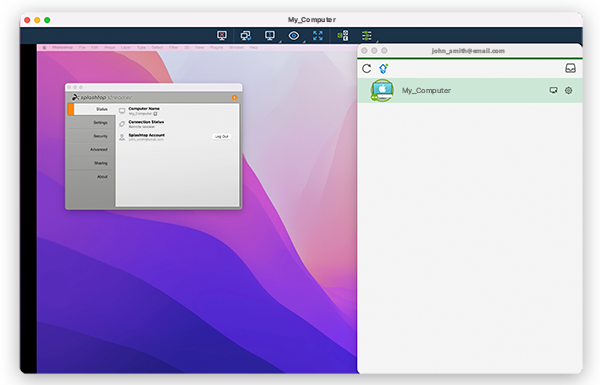Viewport: 600px width, 385px height.
Task: Click the Connection Status link icon
Action: click(122, 124)
